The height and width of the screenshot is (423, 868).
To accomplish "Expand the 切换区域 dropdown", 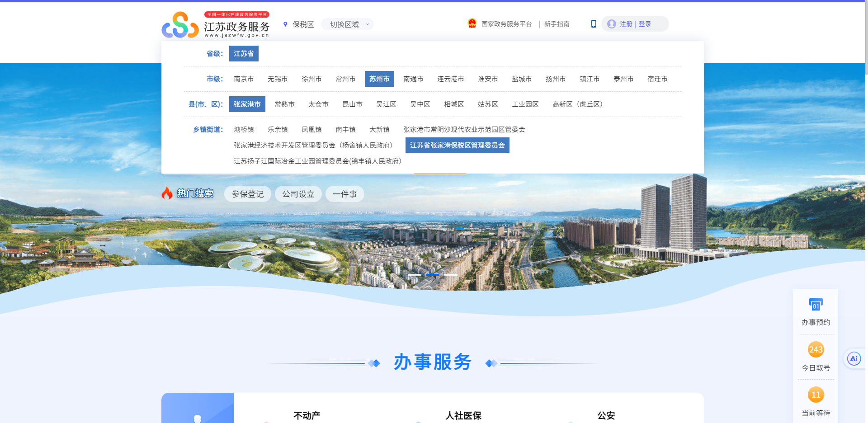I will (x=347, y=24).
